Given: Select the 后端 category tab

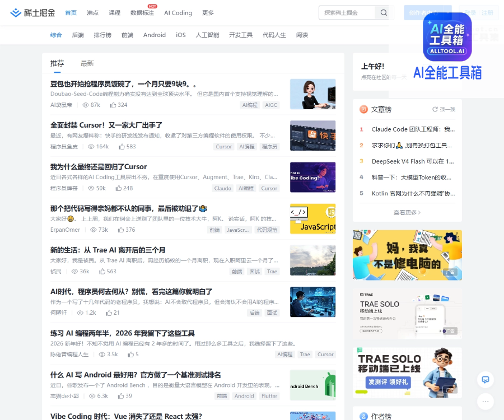Looking at the screenshot, I should pyautogui.click(x=78, y=35).
